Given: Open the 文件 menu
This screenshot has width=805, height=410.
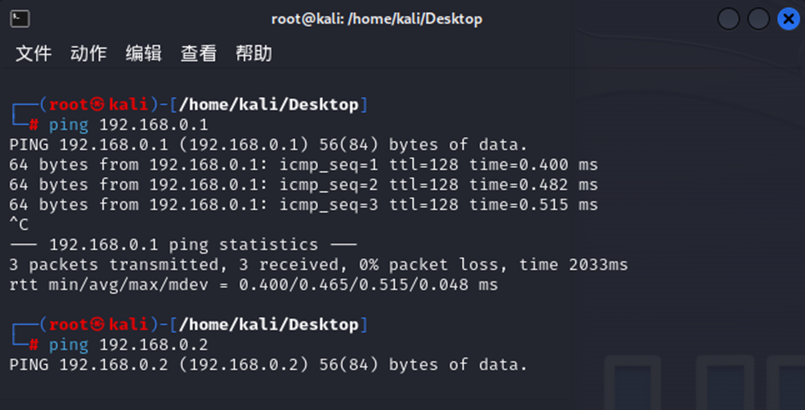Looking at the screenshot, I should pos(33,54).
